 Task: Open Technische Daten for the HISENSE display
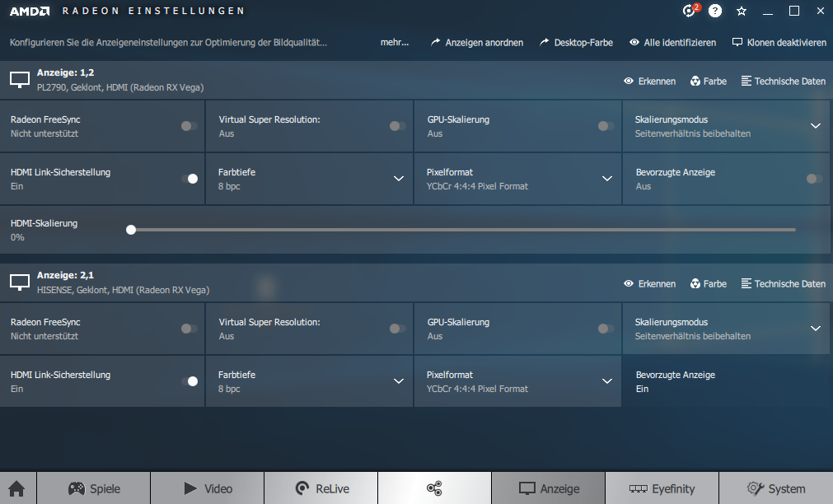[x=784, y=284]
